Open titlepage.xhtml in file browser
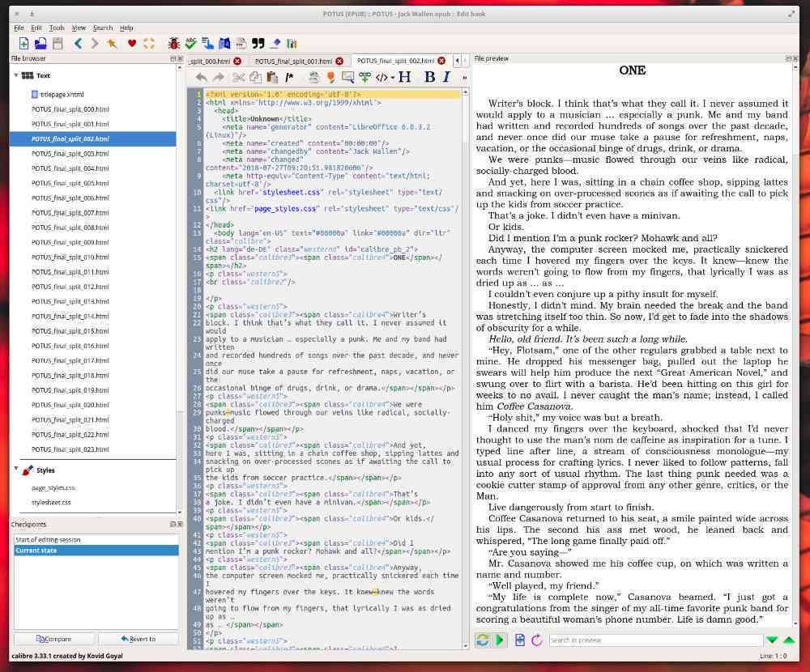 coord(62,95)
